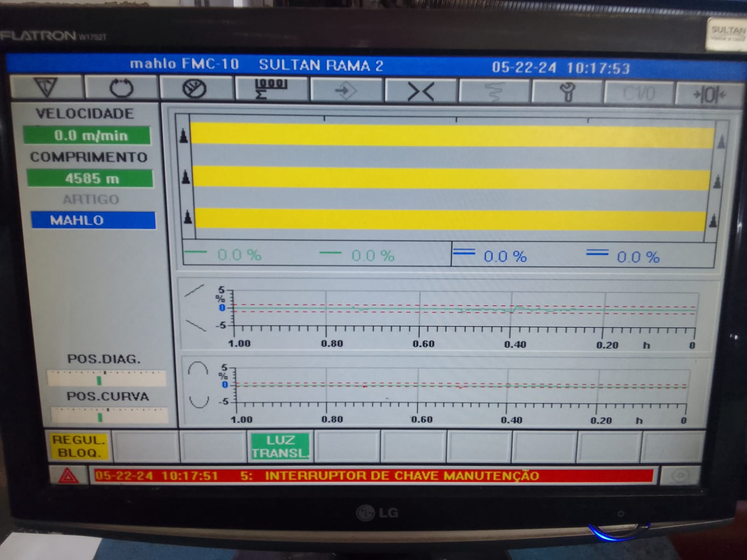Click the counter sum toolbar icon
This screenshot has width=747, height=560.
pyautogui.click(x=271, y=89)
